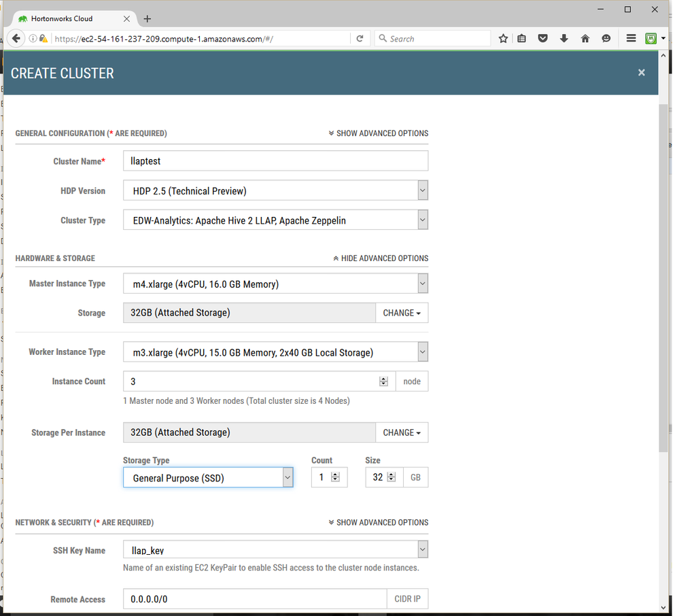
Task: Click the CIDR IP button
Action: 407,599
